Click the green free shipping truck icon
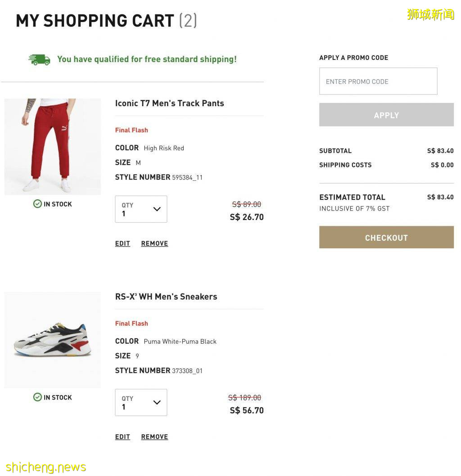 pyautogui.click(x=39, y=59)
